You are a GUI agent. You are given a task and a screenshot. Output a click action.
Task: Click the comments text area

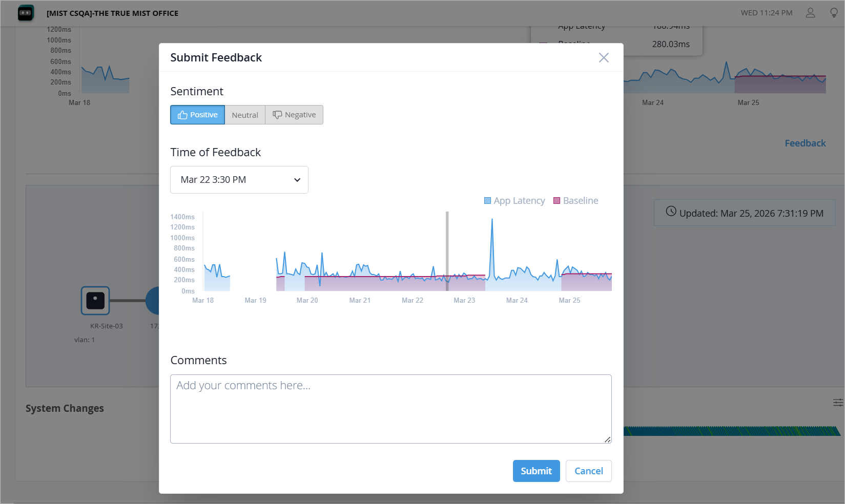coord(391,409)
